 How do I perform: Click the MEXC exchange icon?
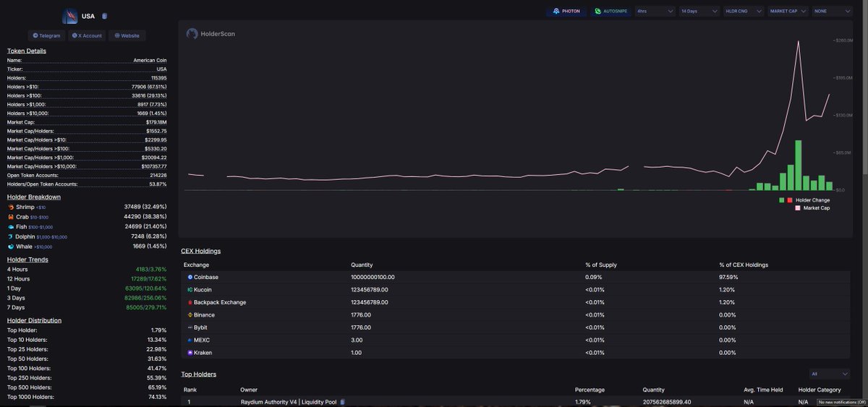190,340
